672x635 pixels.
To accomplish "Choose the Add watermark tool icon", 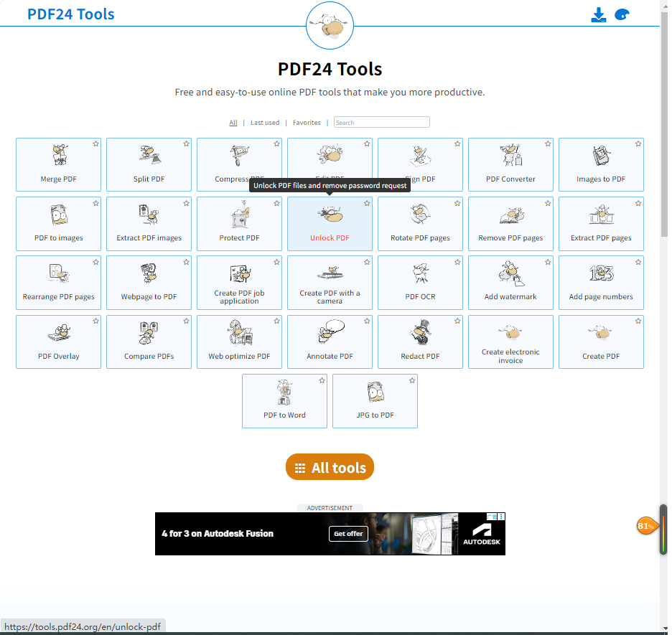I will [510, 274].
